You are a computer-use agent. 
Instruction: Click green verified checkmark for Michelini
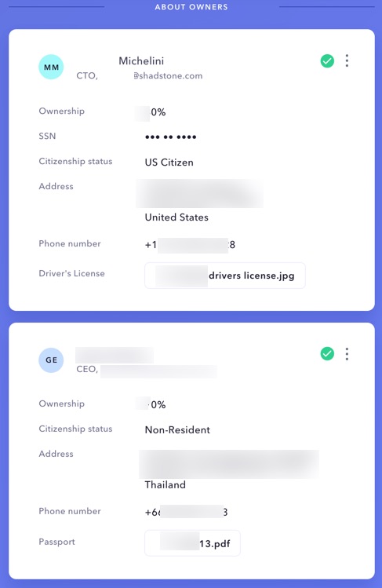point(327,60)
